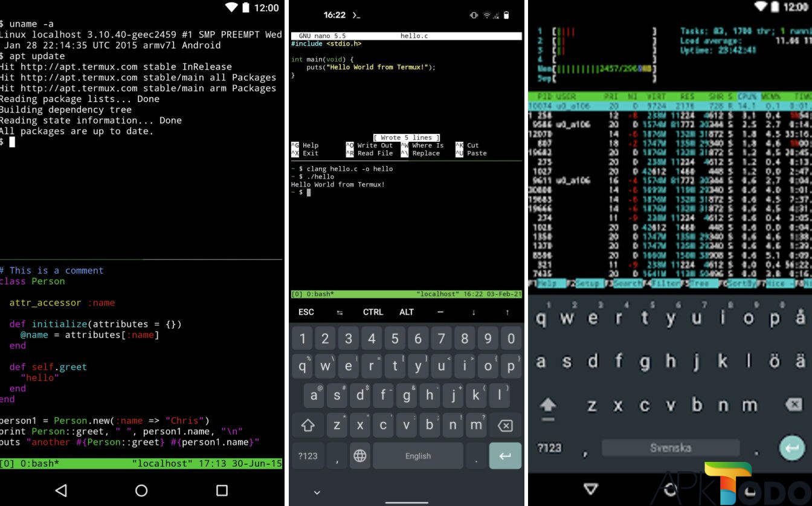The image size is (812, 506).
Task: Select the ^W Where Is shortcut in nano
Action: click(422, 146)
